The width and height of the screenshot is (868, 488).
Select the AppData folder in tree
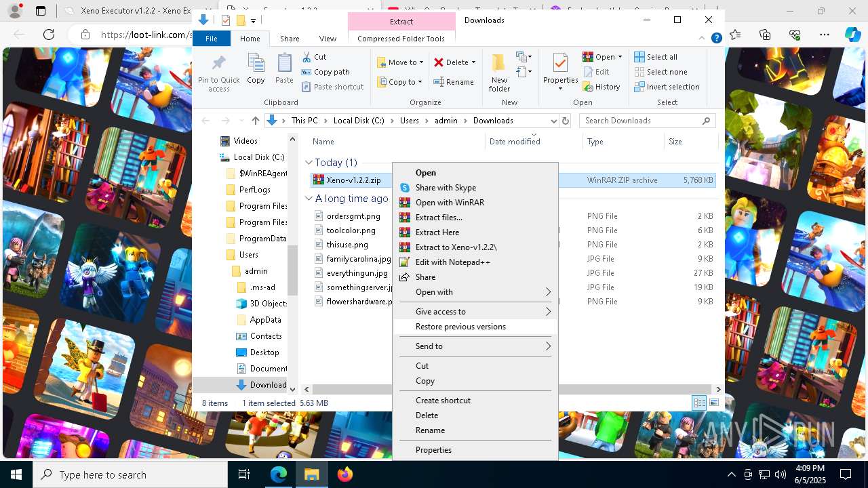pos(265,320)
